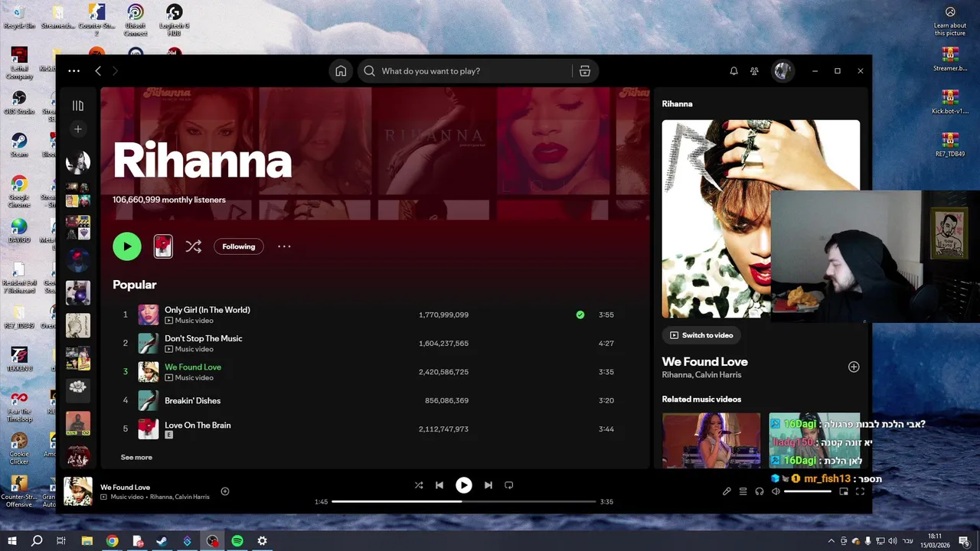Click Learn about this picture desktop icon
Viewport: 980px width, 551px height.
[950, 21]
